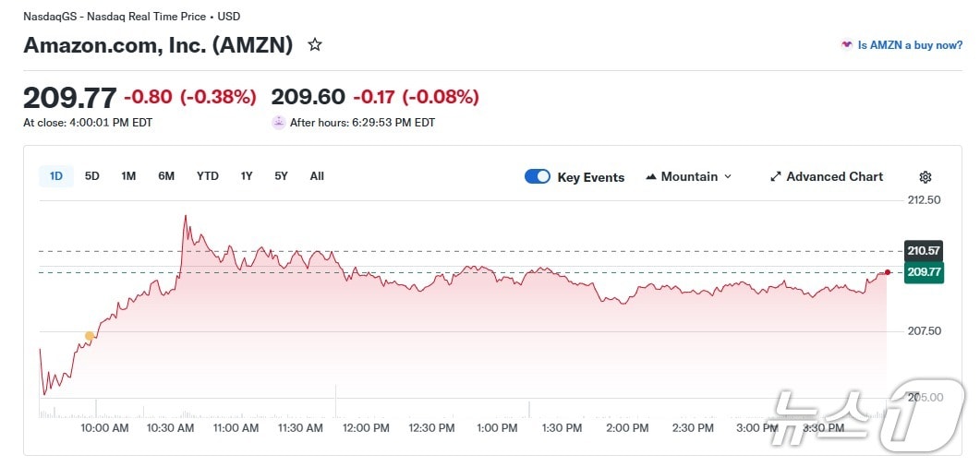Image resolution: width=980 pixels, height=467 pixels.
Task: Switch chart to 1Y range
Action: tap(247, 175)
